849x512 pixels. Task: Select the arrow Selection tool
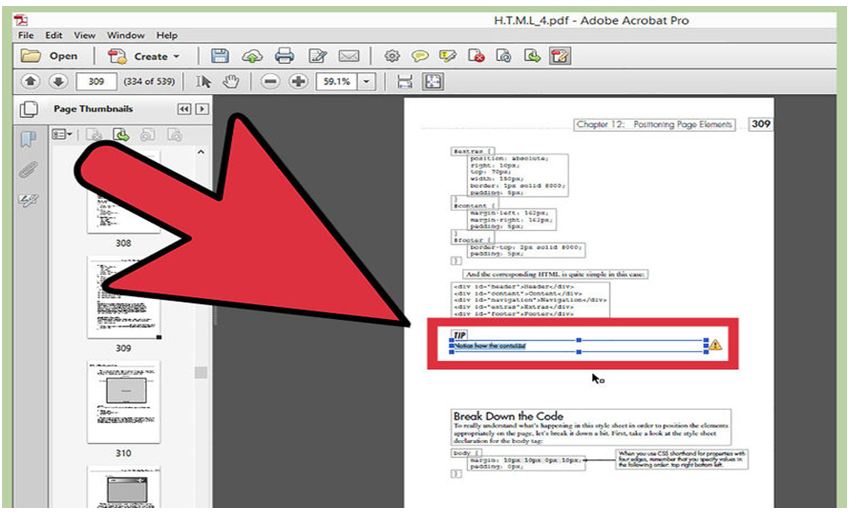204,82
